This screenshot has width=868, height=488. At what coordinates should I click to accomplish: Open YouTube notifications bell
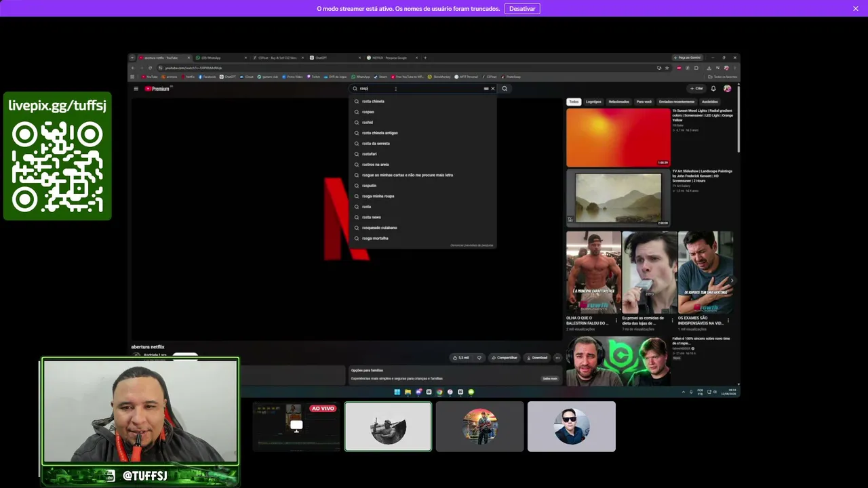coord(713,89)
